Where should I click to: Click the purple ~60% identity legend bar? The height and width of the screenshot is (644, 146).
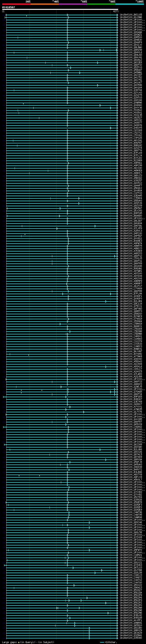[73, 4]
